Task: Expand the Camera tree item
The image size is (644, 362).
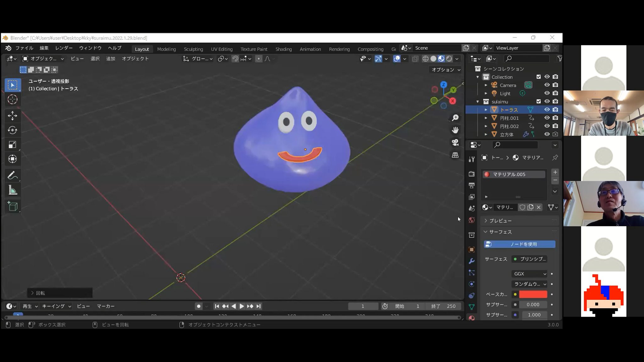Action: (x=486, y=85)
